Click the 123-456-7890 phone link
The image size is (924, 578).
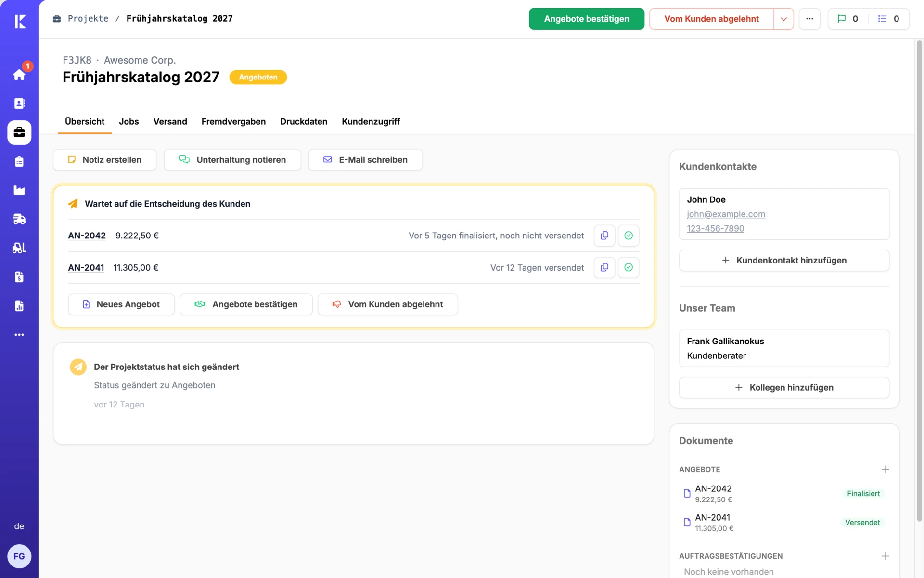(715, 228)
